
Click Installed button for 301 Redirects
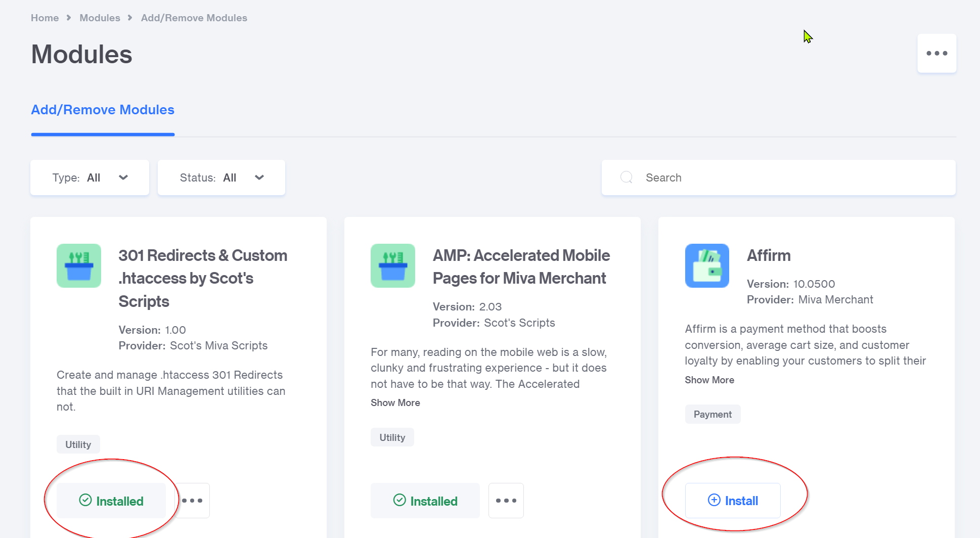click(111, 501)
